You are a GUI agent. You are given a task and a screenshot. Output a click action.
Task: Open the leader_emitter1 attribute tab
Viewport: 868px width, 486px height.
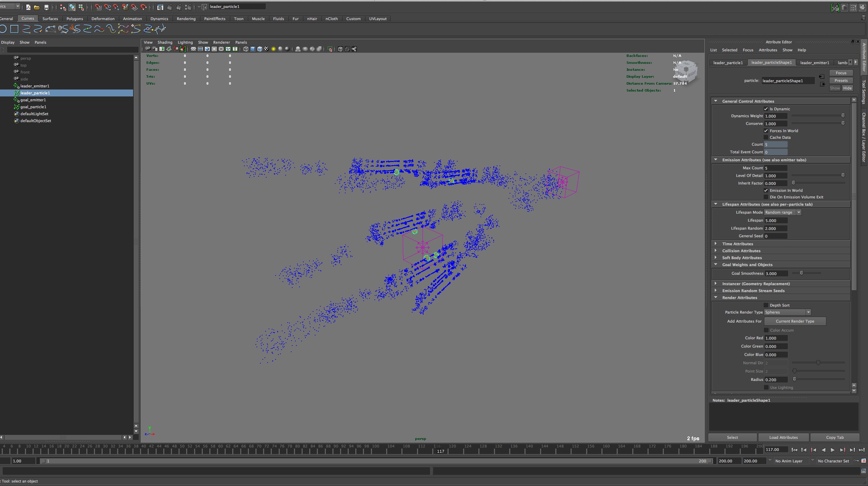point(815,63)
